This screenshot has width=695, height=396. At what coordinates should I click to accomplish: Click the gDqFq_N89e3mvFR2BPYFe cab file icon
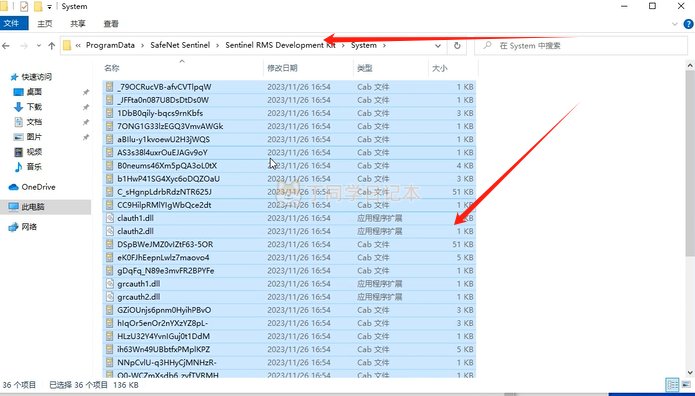coord(109,271)
